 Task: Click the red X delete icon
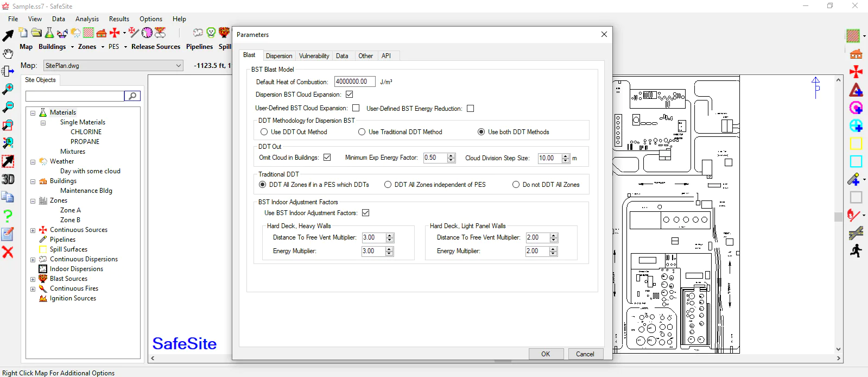[x=8, y=252]
